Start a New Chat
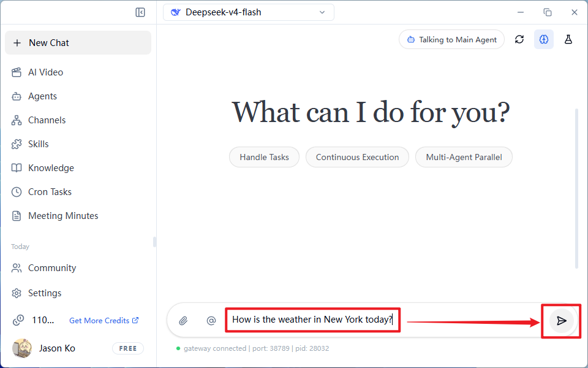The width and height of the screenshot is (588, 368). click(78, 43)
